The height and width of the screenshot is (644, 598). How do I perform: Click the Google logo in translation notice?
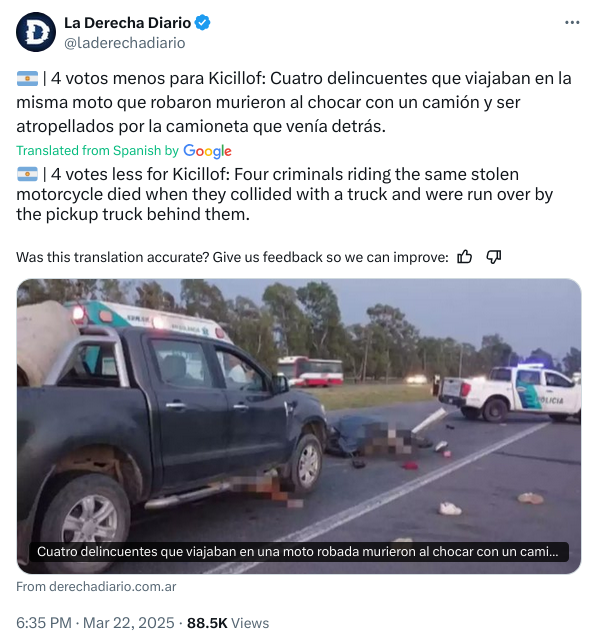207,151
